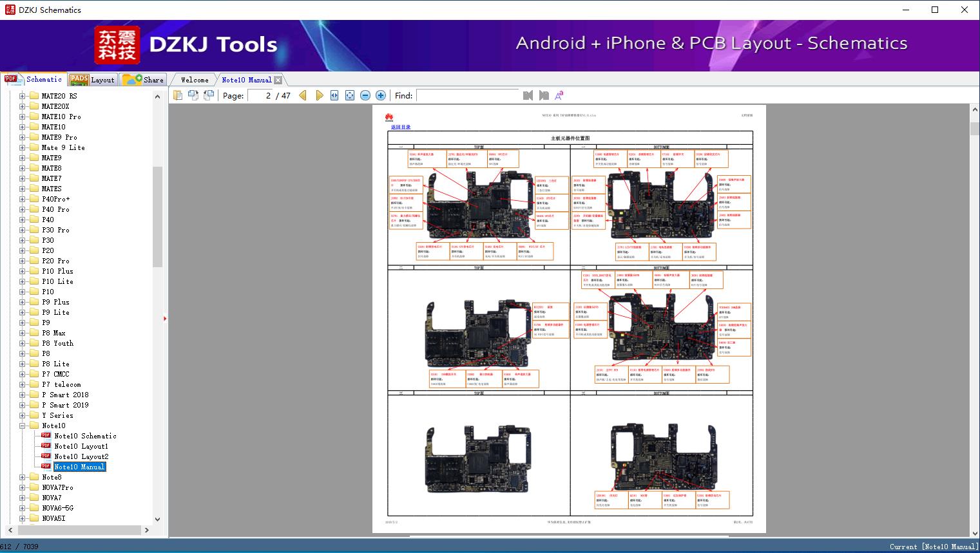This screenshot has height=553, width=980.
Task: Open the Welcome document tab
Action: pyautogui.click(x=195, y=80)
